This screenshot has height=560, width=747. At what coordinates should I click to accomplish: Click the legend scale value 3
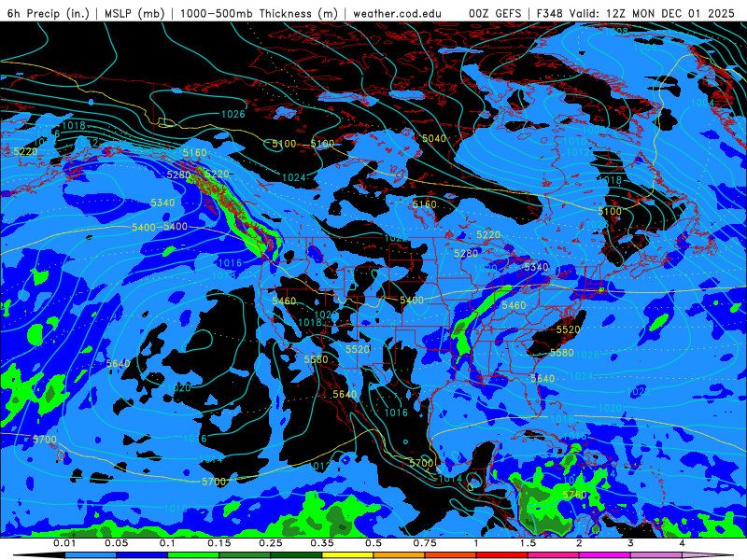coord(631,543)
